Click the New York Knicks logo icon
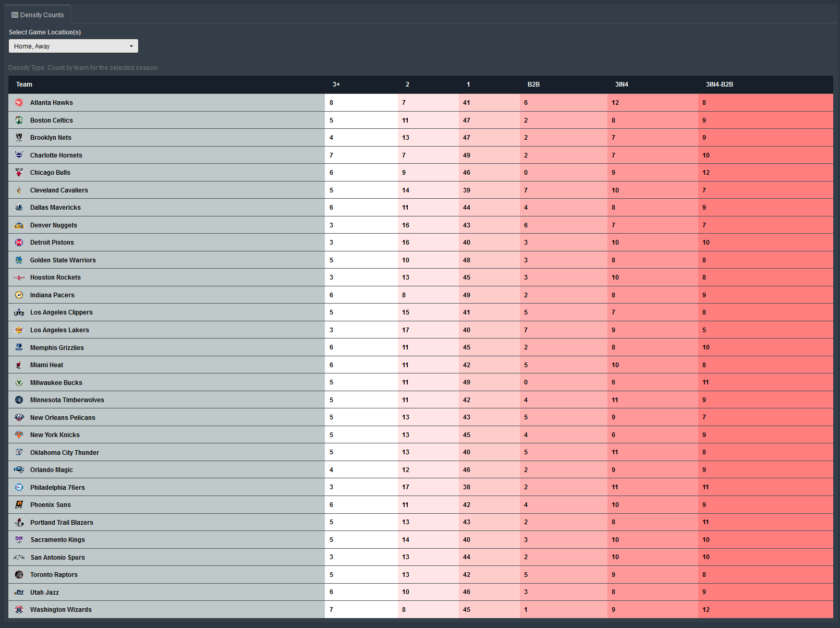The image size is (840, 628). click(19, 435)
